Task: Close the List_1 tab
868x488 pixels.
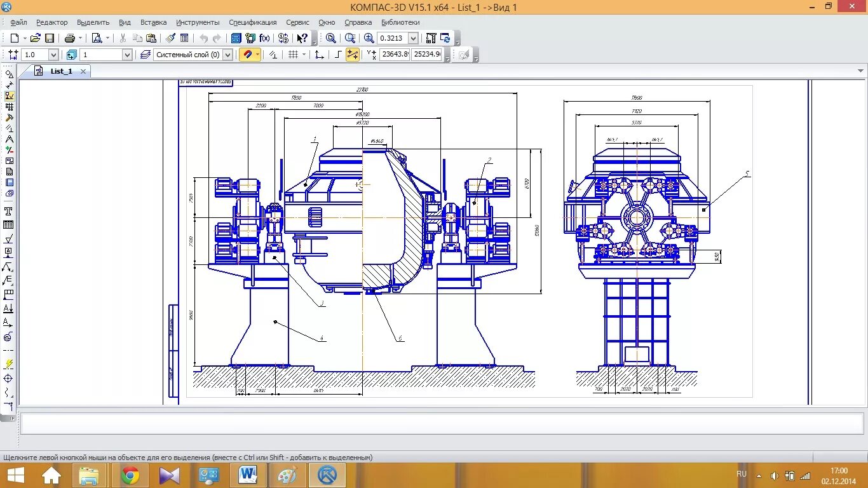Action: click(x=83, y=71)
